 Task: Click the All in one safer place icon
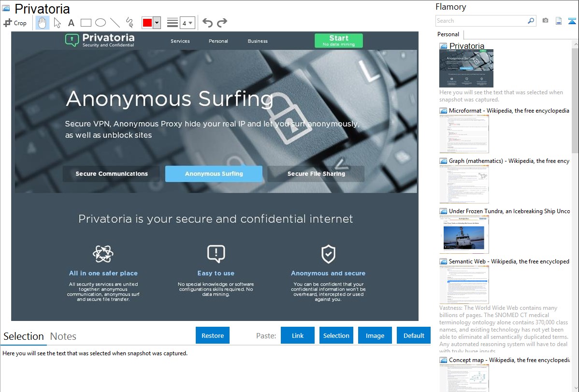[103, 254]
